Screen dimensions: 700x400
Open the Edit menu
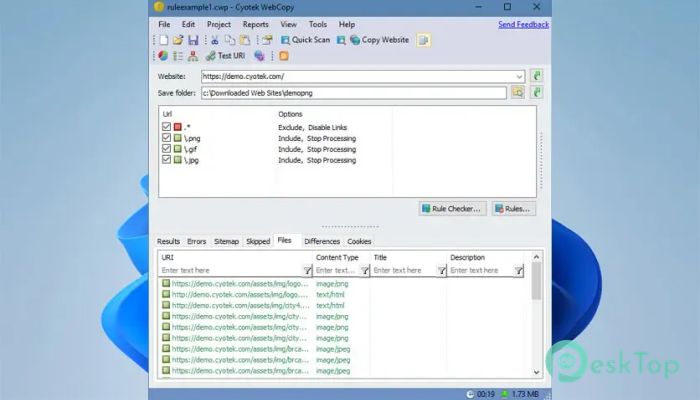(188, 25)
